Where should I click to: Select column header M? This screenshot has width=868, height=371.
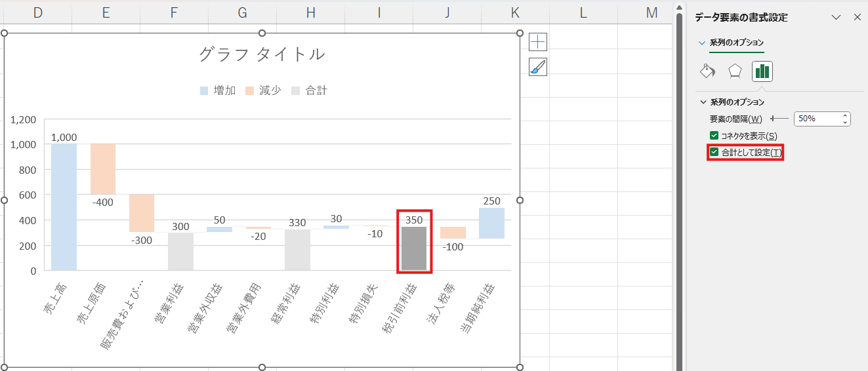(x=651, y=12)
